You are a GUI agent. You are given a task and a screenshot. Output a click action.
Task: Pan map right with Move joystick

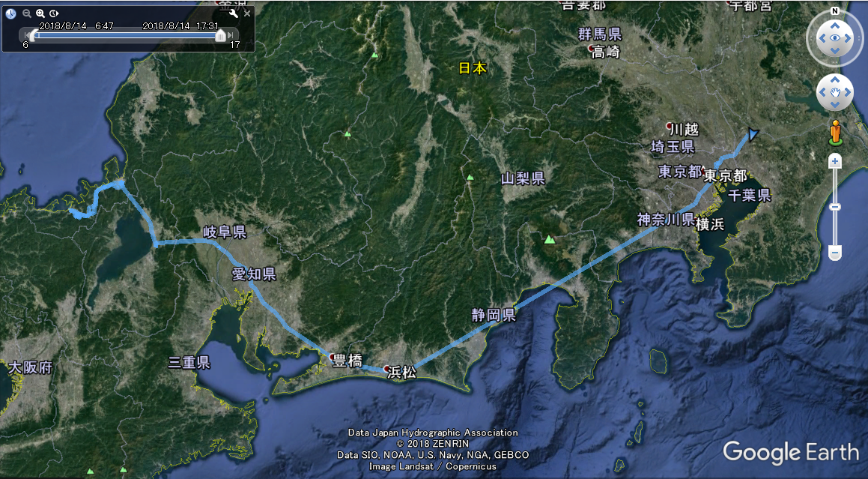click(847, 93)
